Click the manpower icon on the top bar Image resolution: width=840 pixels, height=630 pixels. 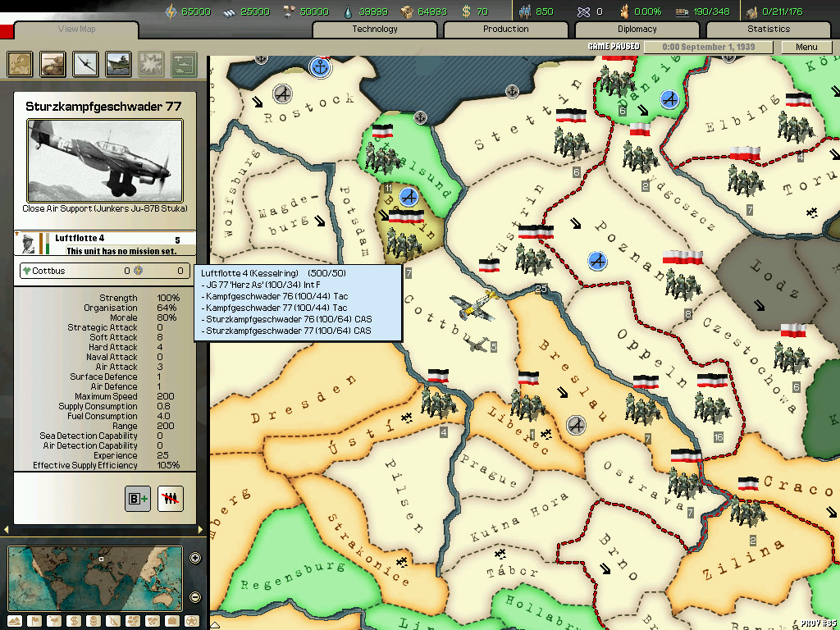525,11
